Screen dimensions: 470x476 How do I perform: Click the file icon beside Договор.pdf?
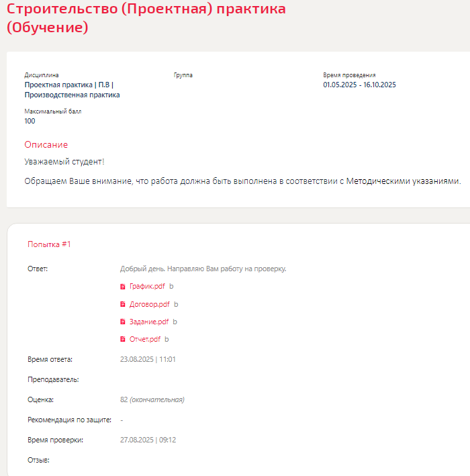123,304
